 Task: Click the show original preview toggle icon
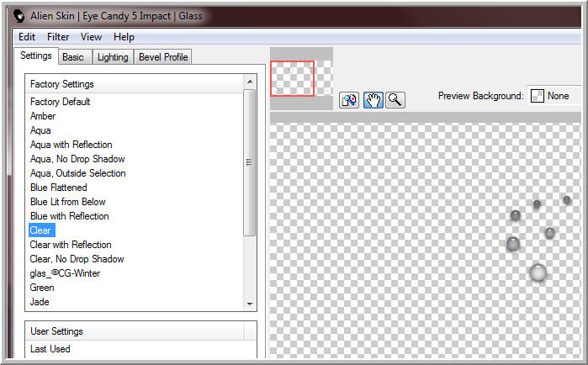point(349,100)
